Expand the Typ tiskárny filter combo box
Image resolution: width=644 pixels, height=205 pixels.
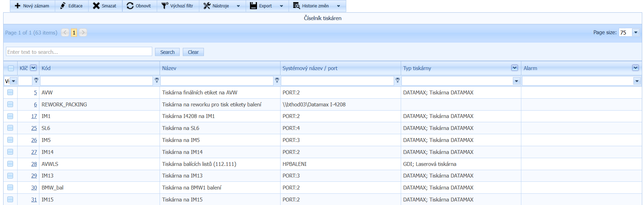pos(516,81)
